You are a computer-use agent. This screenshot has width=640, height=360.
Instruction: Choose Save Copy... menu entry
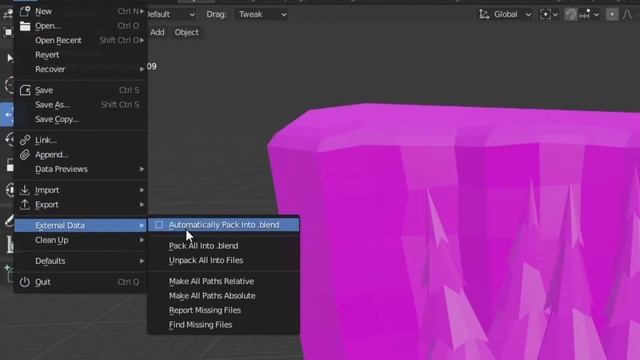(81, 119)
